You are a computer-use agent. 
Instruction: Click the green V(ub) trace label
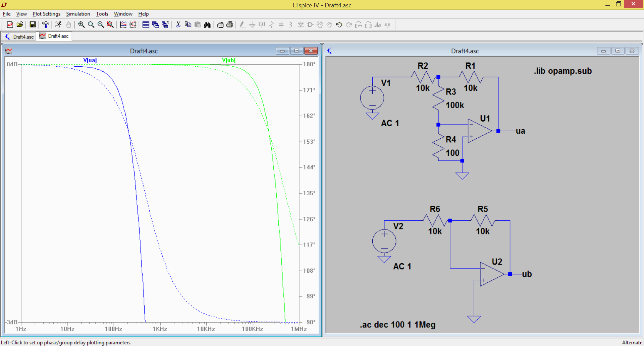point(229,60)
